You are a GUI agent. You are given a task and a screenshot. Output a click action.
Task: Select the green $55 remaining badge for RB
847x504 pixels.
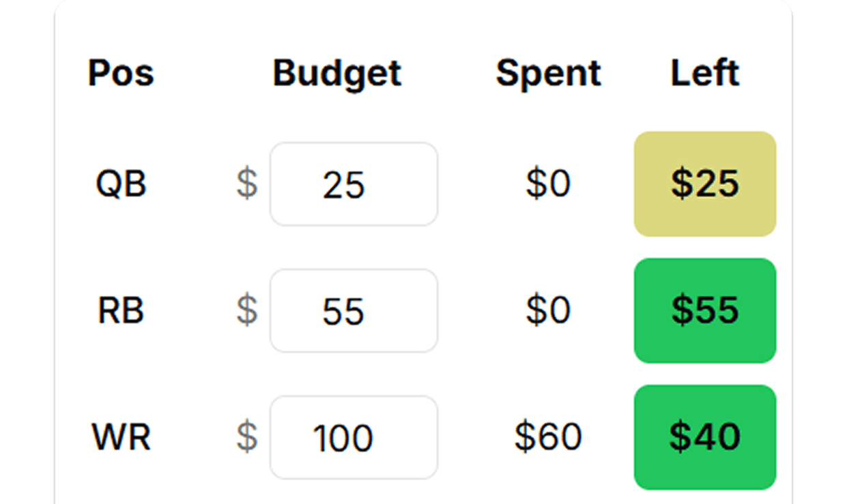pyautogui.click(x=704, y=310)
